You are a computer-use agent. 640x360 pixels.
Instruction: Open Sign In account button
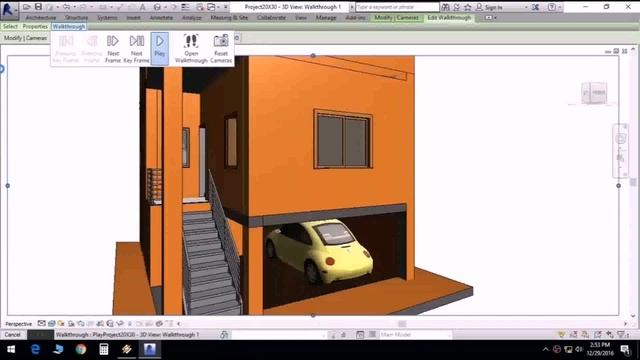(x=489, y=7)
